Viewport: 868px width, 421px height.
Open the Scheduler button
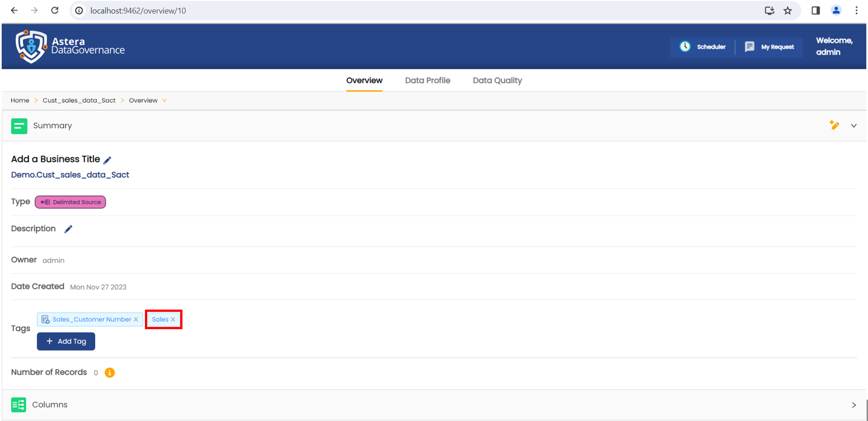click(x=703, y=47)
